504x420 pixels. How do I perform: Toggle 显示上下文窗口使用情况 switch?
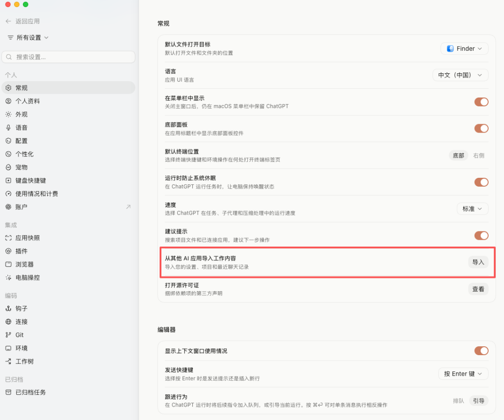click(481, 350)
